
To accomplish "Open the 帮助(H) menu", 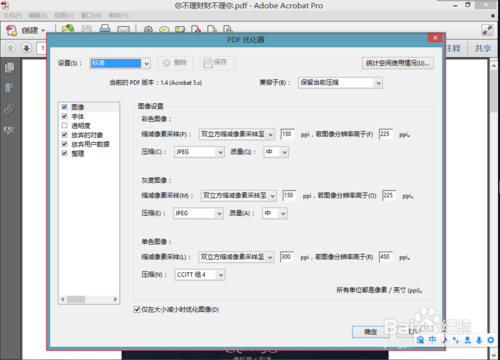I will click(119, 16).
